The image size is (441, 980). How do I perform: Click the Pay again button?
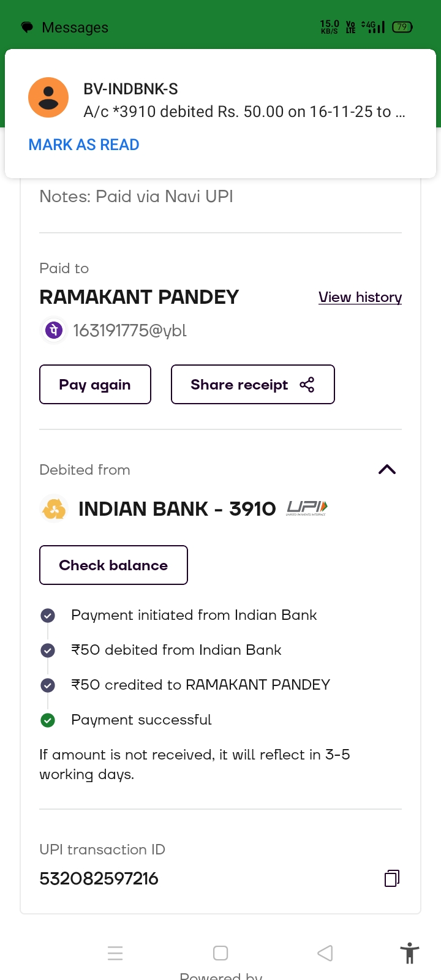coord(95,385)
